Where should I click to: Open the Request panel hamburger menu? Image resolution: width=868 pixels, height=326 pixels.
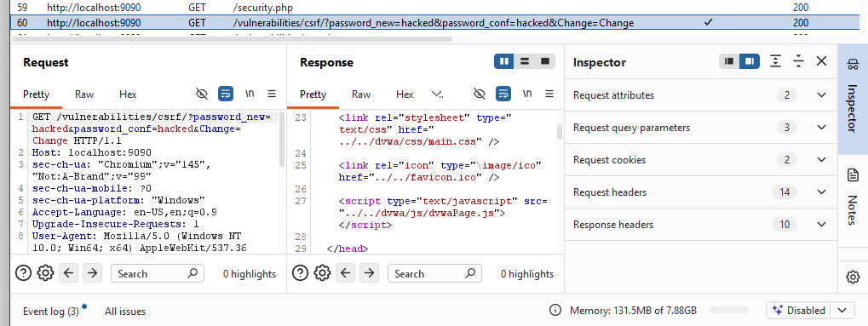tap(272, 94)
